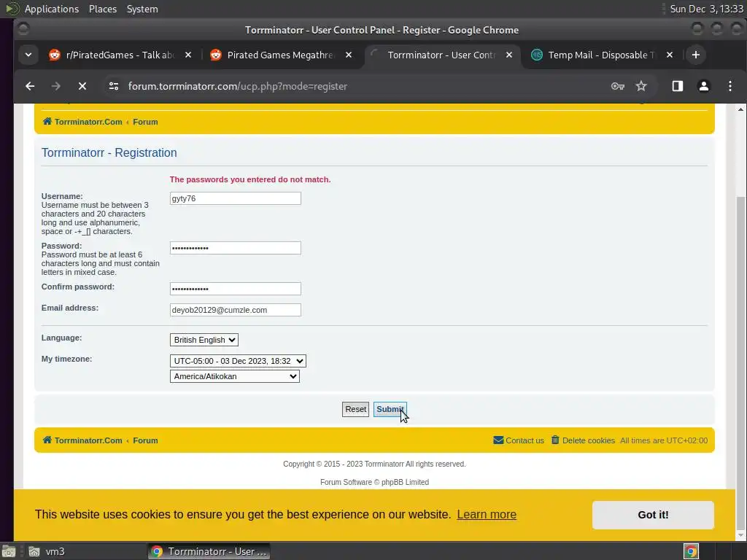Open Torrminatorr.Com link in top breadcrumb
Viewport: 747px width, 560px height.
pyautogui.click(x=88, y=122)
